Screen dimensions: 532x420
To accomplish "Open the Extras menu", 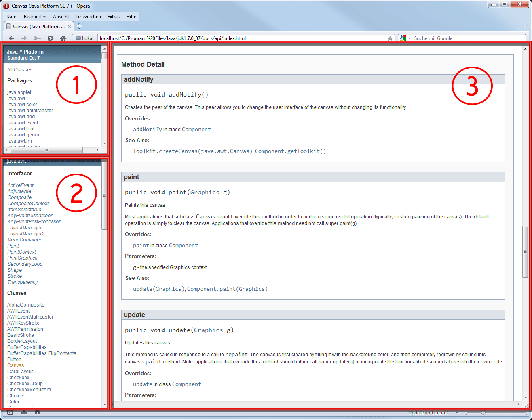I will [114, 17].
